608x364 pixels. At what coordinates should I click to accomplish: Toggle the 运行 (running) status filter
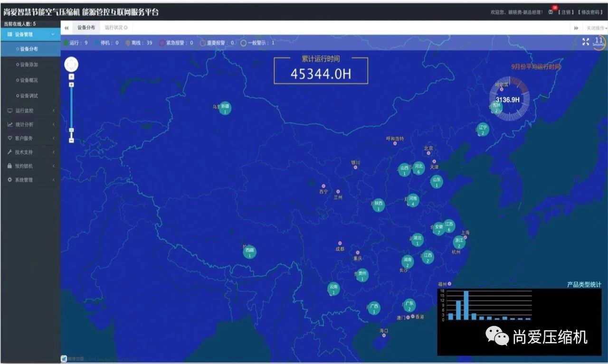click(x=76, y=43)
